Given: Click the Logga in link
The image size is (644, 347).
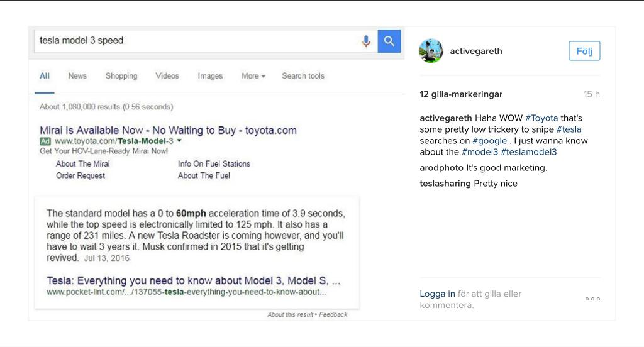Looking at the screenshot, I should coord(438,294).
